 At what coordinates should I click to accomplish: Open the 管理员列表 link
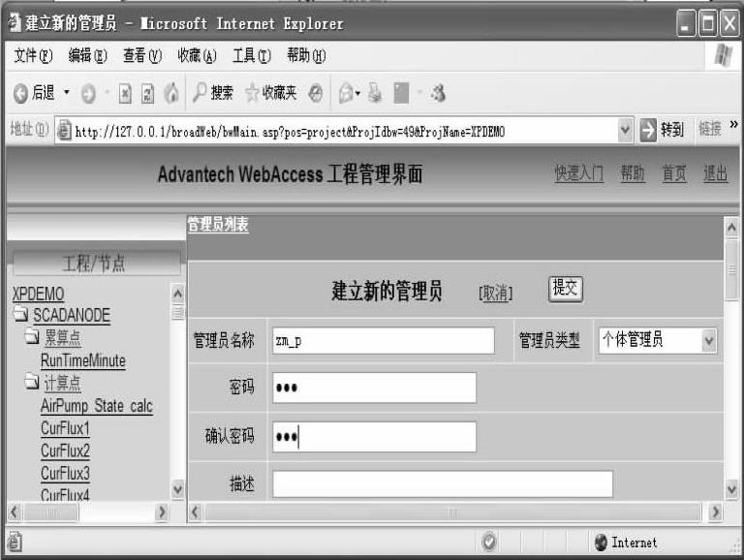click(x=218, y=224)
